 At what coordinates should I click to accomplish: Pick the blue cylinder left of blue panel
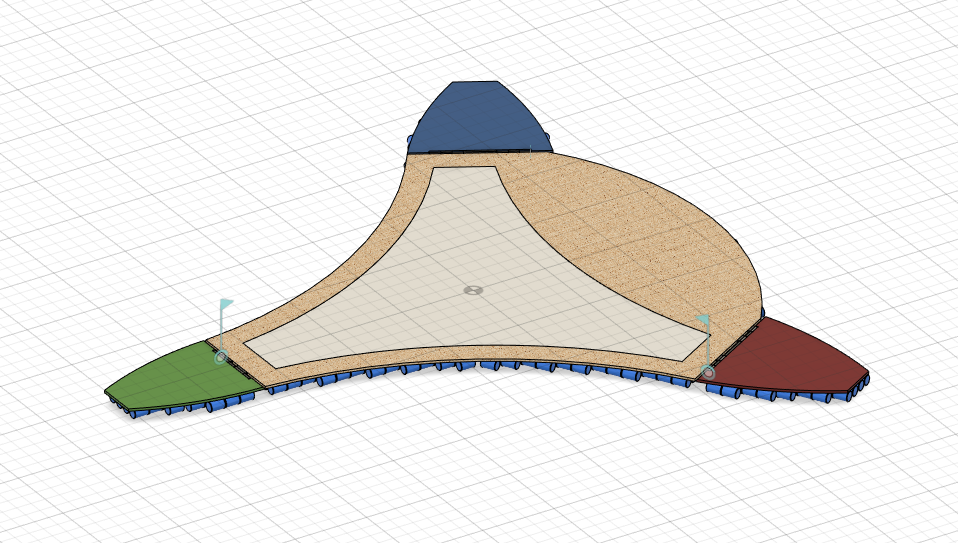409,139
